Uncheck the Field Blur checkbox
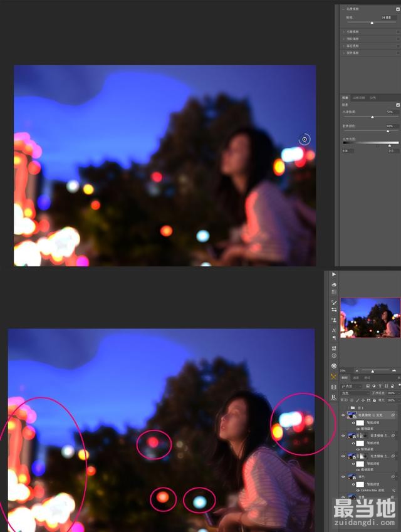 point(398,9)
